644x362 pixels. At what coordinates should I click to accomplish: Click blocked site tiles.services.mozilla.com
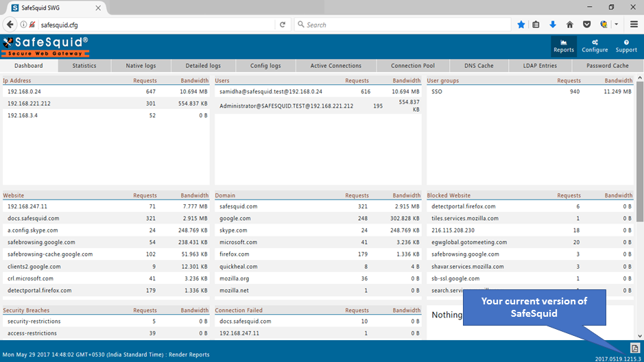[x=465, y=218]
